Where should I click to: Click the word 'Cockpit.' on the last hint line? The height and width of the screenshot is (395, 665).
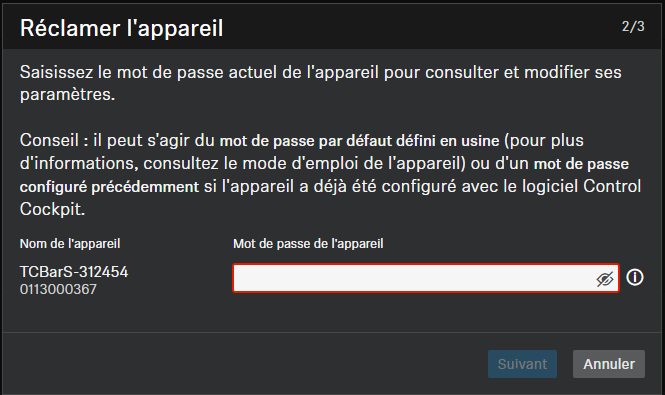53,209
